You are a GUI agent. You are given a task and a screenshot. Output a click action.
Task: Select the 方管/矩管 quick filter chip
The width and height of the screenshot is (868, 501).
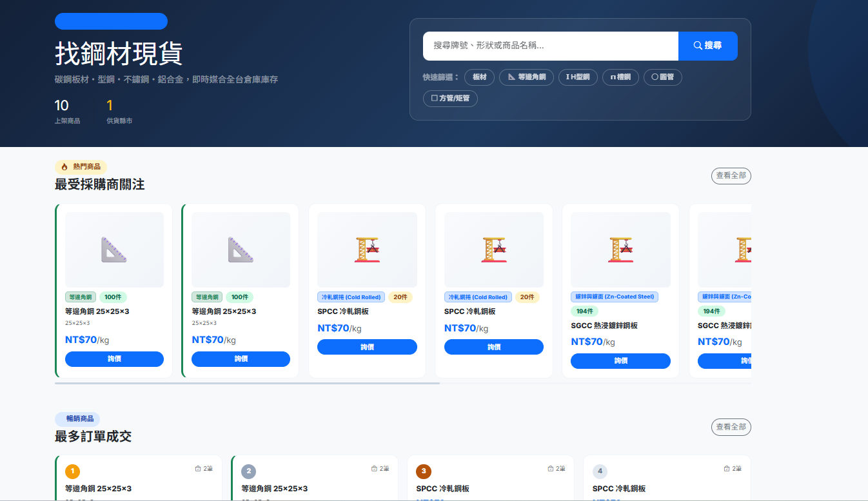click(450, 99)
